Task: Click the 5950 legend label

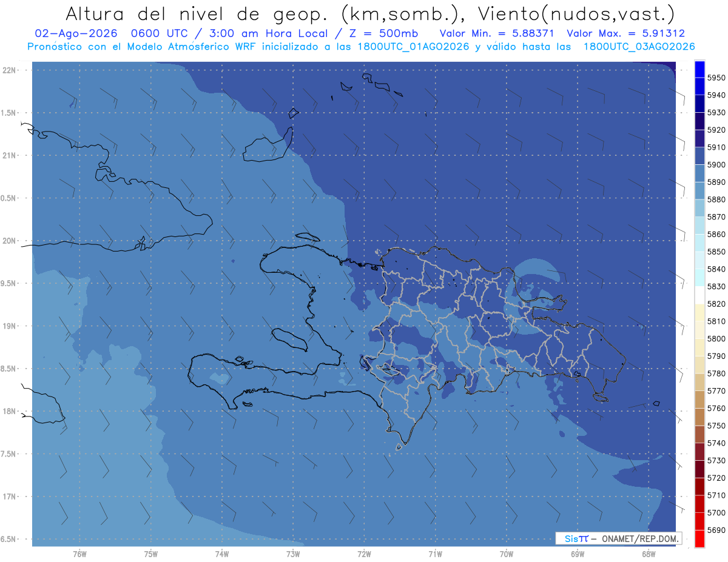Action: click(x=716, y=78)
